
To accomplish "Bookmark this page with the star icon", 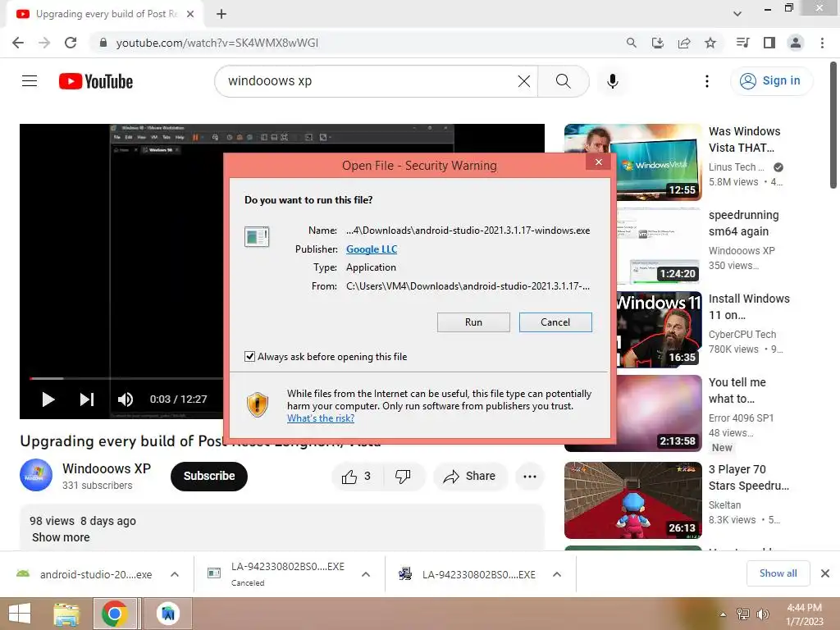I will click(x=710, y=43).
